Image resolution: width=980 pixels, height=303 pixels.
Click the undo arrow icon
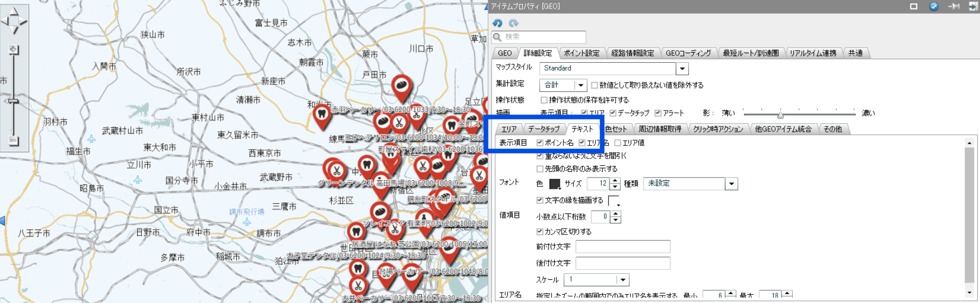point(497,23)
